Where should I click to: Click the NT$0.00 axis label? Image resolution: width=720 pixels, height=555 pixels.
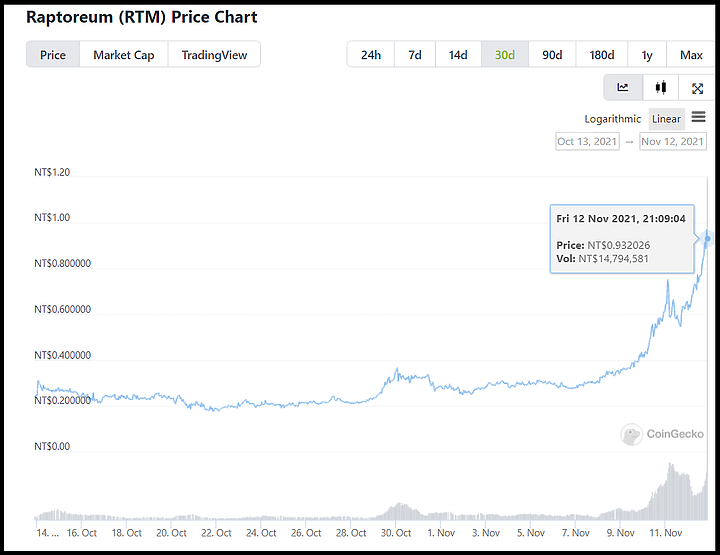(52, 446)
